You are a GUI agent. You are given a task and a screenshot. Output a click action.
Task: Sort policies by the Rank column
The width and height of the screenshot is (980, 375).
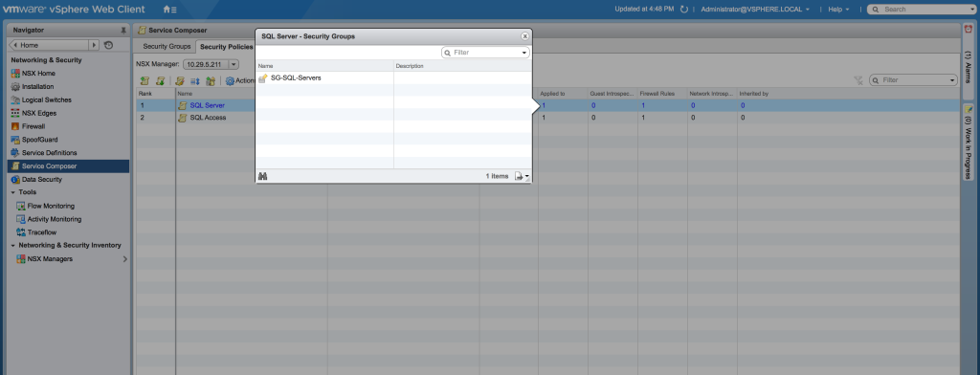[156, 94]
